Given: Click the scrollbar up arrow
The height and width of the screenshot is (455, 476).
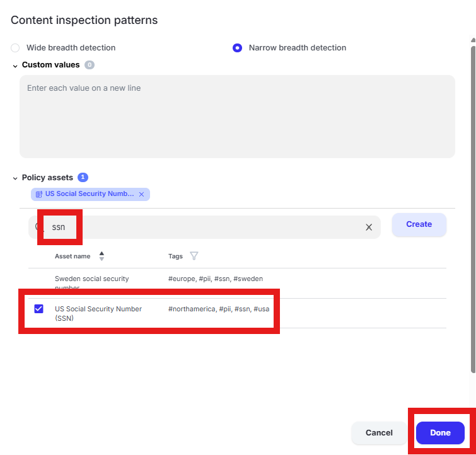Looking at the screenshot, I should (x=473, y=40).
